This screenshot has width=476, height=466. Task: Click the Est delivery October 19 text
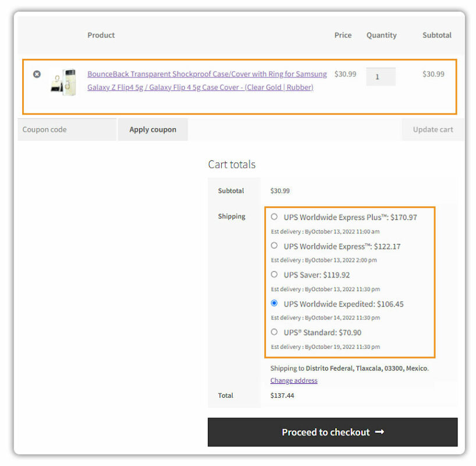[325, 347]
